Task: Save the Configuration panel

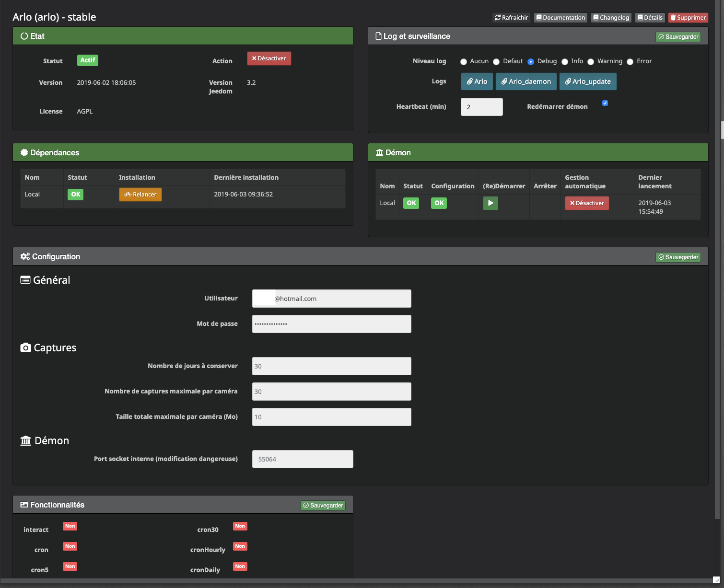Action: coord(678,257)
